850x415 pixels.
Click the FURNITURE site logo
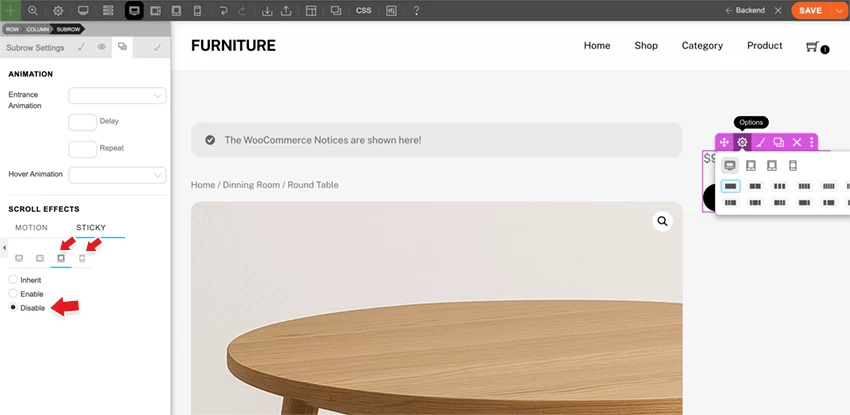tap(233, 46)
